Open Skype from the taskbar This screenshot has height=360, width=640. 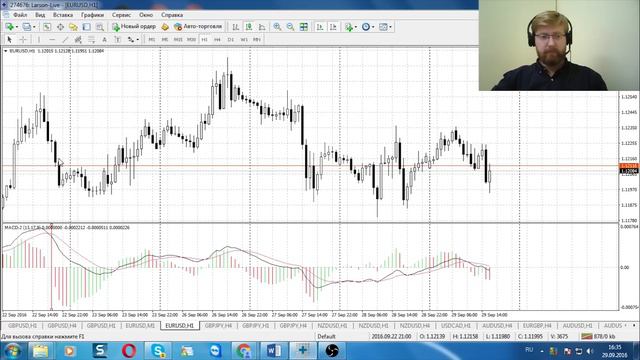point(158,351)
